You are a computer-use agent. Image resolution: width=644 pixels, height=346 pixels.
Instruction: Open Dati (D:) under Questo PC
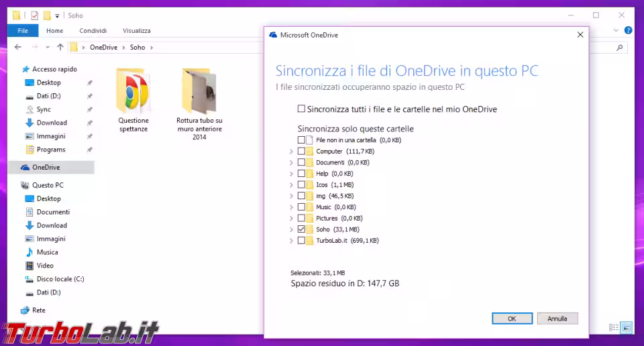point(48,292)
